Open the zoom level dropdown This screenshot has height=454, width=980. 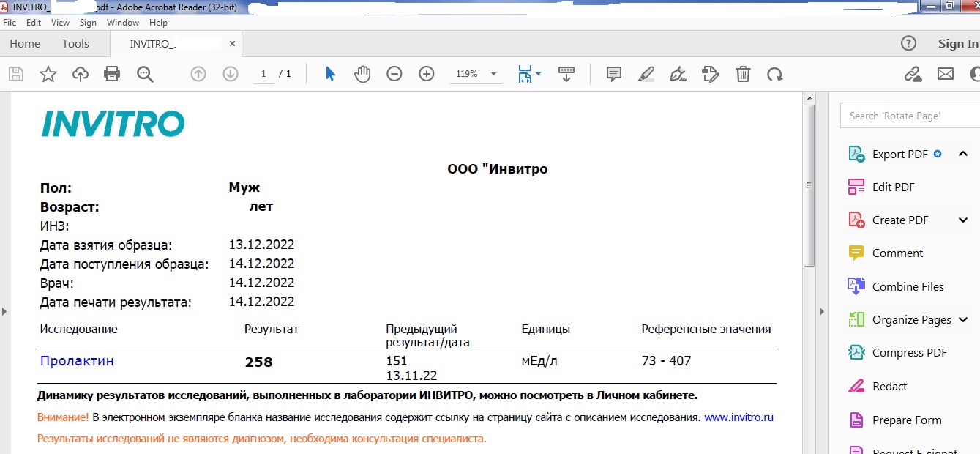click(x=493, y=74)
